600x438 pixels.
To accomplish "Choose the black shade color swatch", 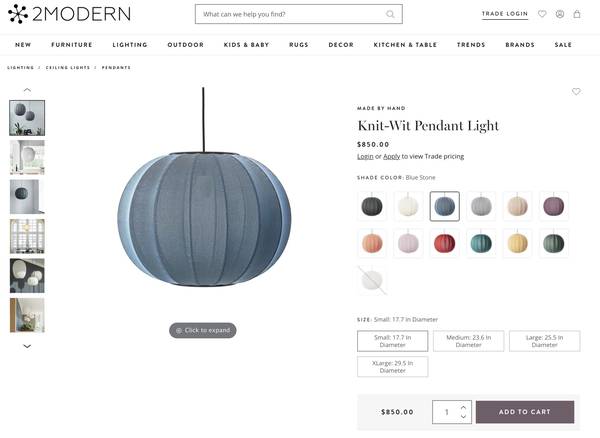I will [372, 206].
